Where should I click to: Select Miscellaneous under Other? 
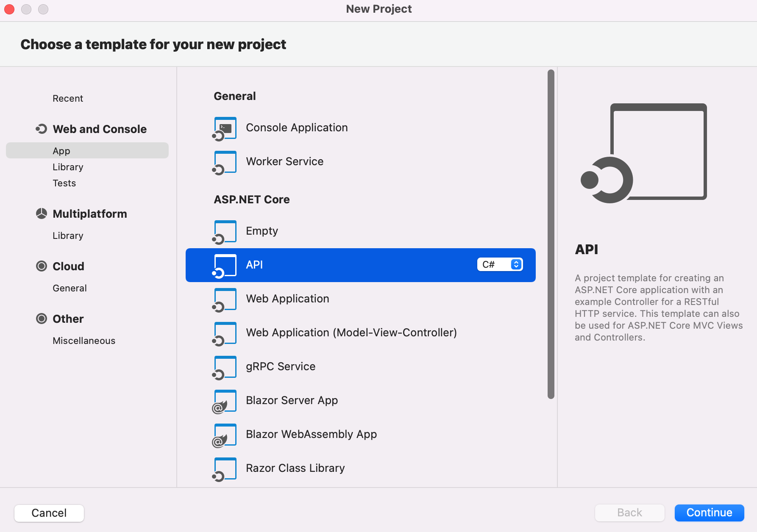[84, 341]
